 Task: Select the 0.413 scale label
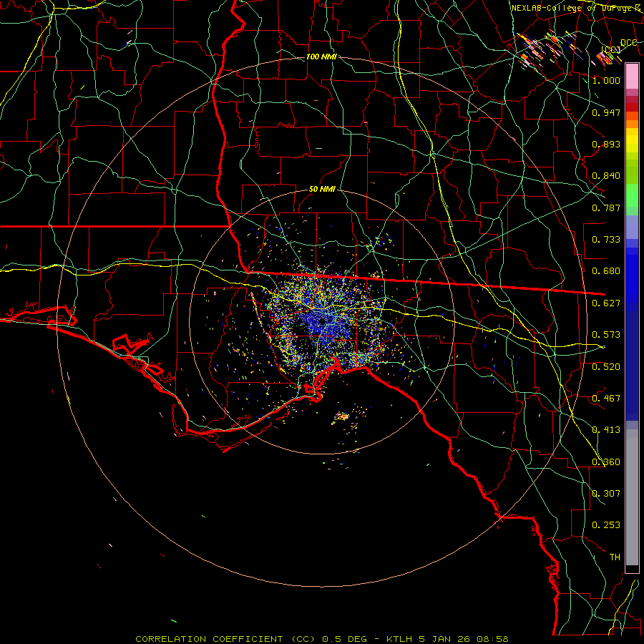tap(606, 430)
